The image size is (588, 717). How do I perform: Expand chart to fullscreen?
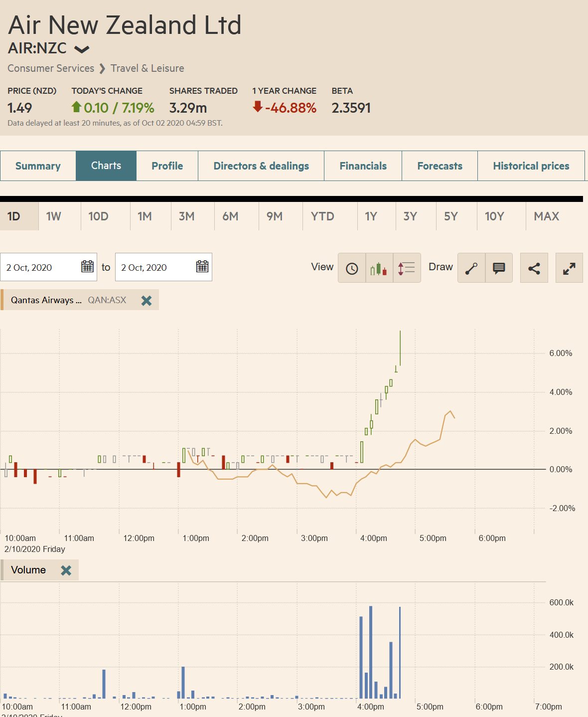pos(569,268)
